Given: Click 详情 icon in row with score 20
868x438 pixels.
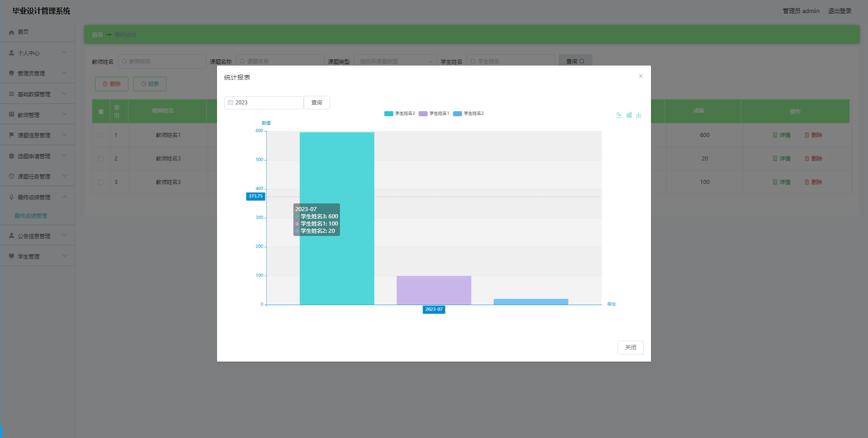Looking at the screenshot, I should [x=775, y=159].
